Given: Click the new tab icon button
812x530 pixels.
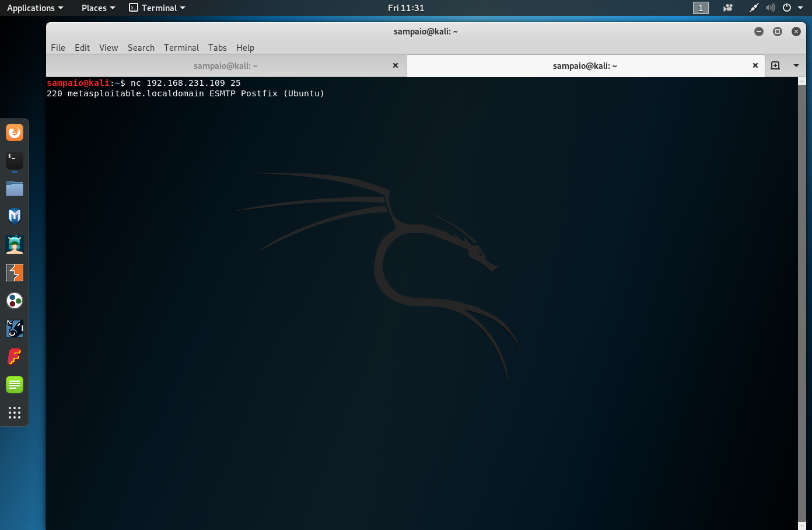Looking at the screenshot, I should coord(775,65).
